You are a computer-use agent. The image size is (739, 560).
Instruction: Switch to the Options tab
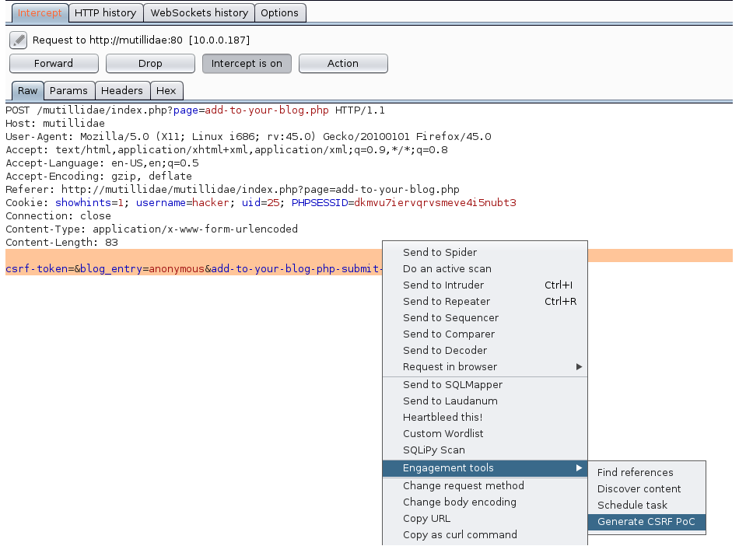pyautogui.click(x=279, y=12)
